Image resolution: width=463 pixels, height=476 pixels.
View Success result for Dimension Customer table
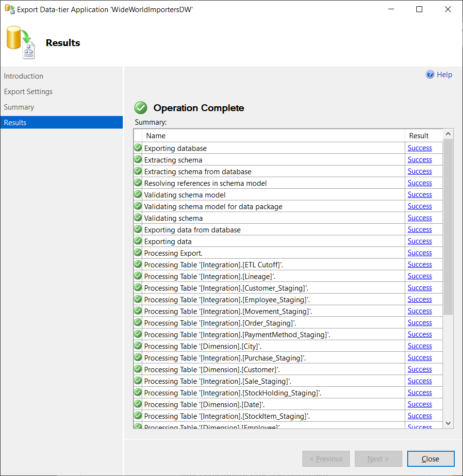coord(419,369)
